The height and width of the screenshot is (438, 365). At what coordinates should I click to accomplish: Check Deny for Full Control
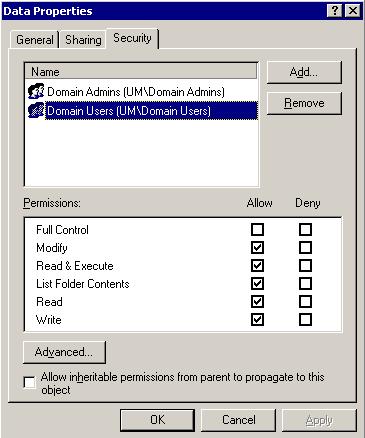point(305,230)
